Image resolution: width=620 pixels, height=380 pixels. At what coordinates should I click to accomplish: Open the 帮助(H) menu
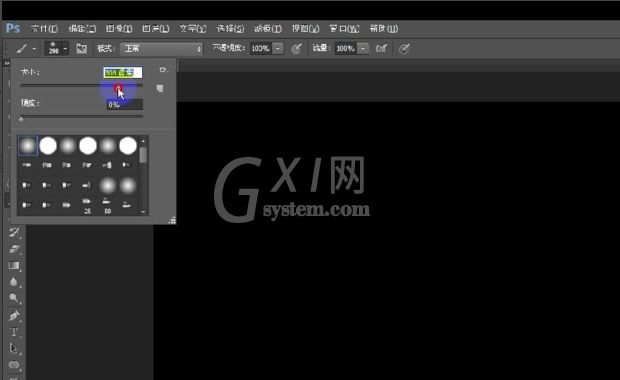384,28
